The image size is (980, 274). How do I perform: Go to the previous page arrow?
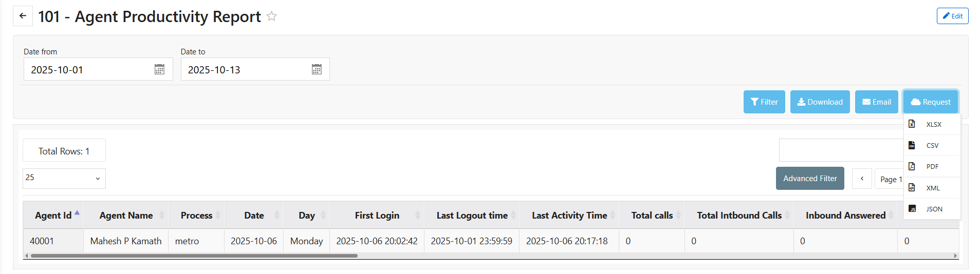coord(862,179)
